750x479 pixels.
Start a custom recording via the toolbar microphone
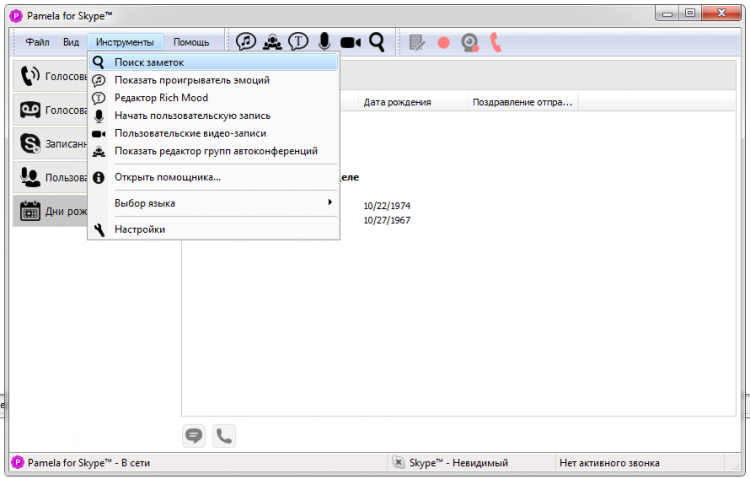coord(324,42)
